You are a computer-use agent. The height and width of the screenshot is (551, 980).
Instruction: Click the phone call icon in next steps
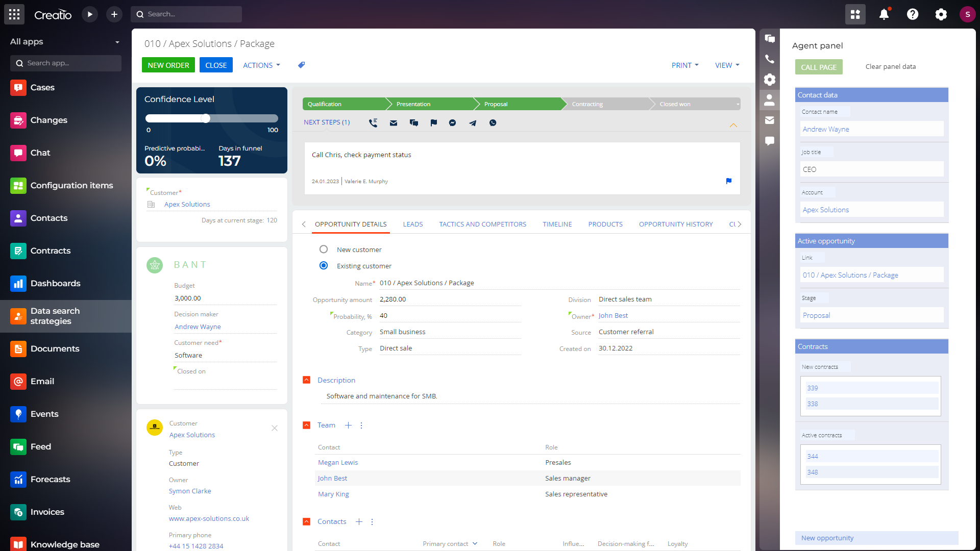(373, 123)
